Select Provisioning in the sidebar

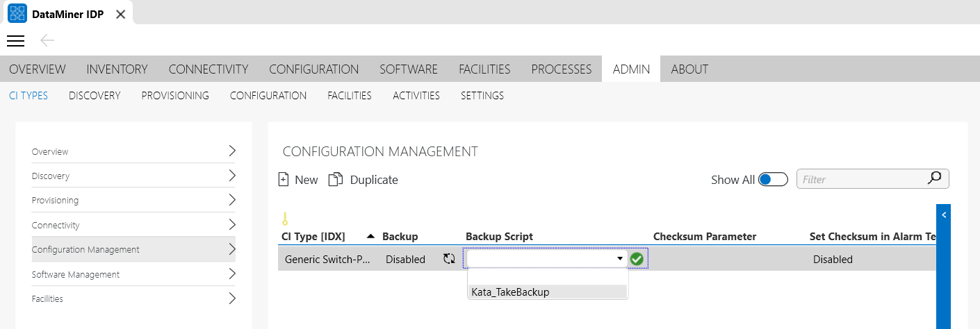133,200
